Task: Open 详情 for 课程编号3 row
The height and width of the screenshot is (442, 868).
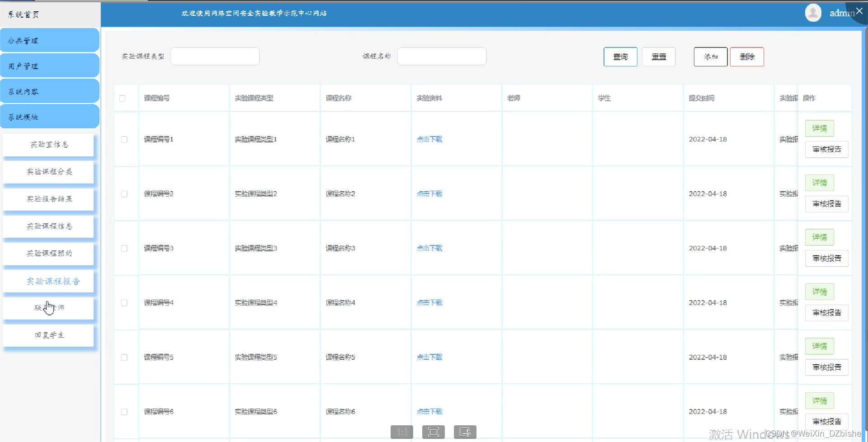Action: point(820,237)
